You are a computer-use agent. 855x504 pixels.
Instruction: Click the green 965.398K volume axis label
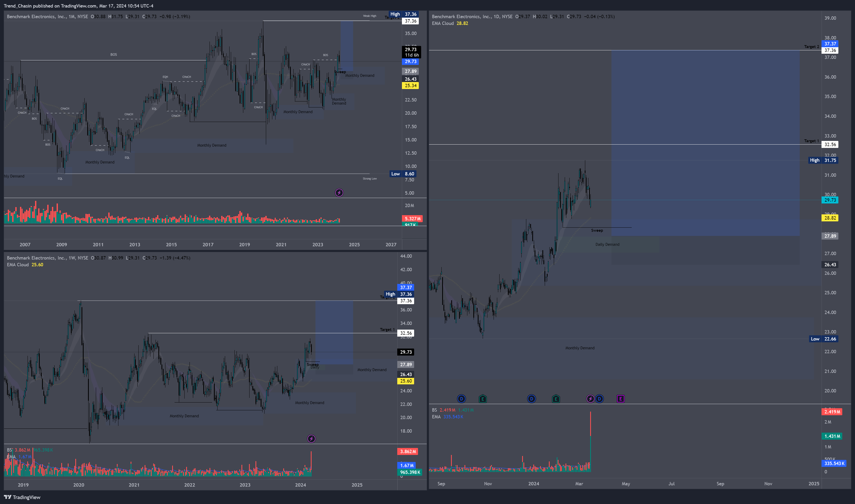coord(410,472)
